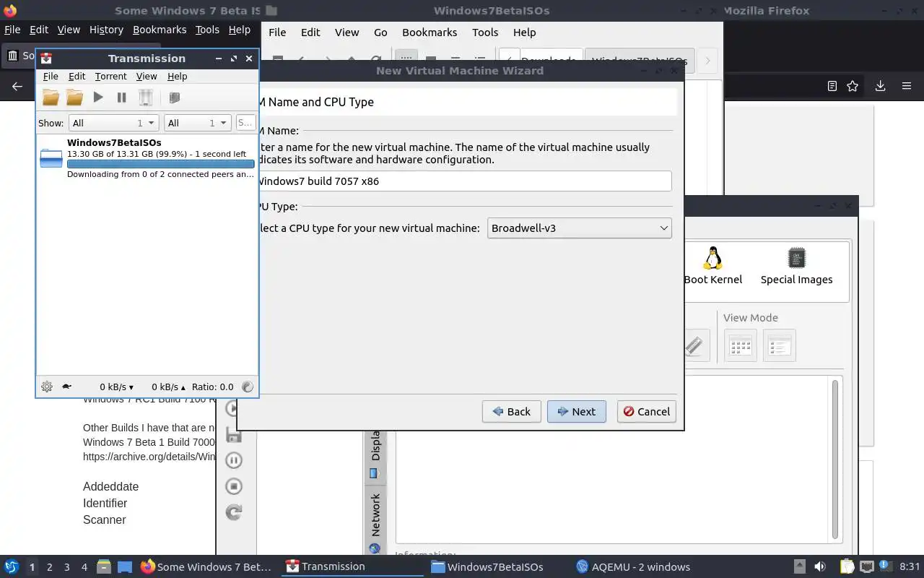This screenshot has height=578, width=924.
Task: Switch to Firefox taskbar entry
Action: pyautogui.click(x=206, y=566)
